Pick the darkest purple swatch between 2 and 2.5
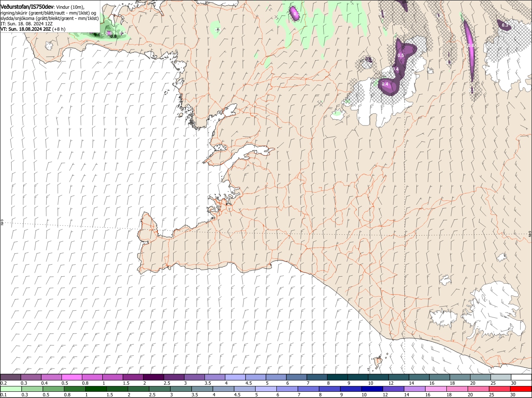 153,377
